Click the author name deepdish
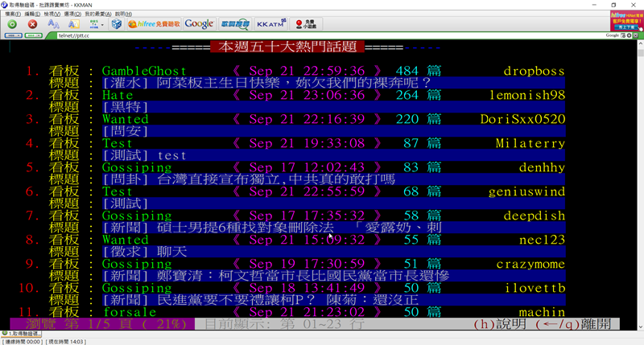 click(535, 216)
